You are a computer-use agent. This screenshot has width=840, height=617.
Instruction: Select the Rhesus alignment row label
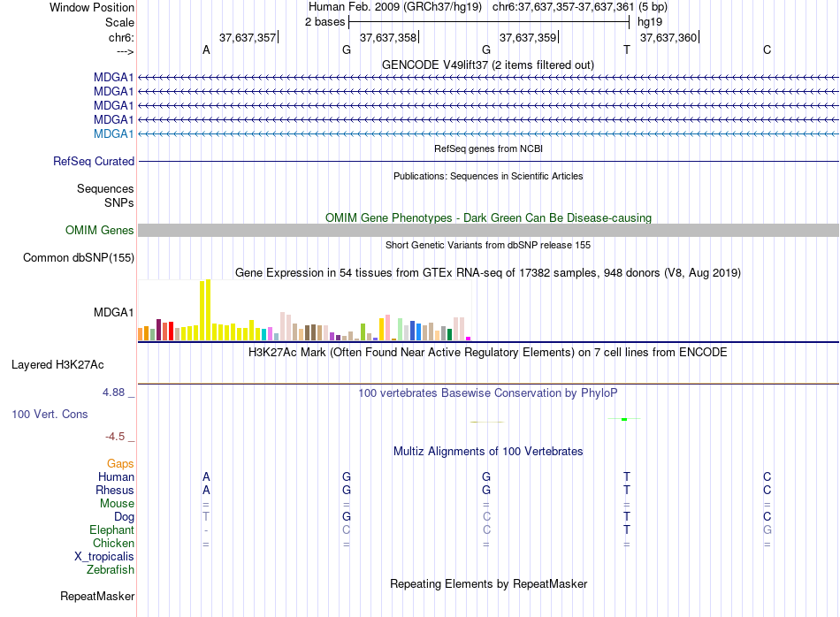115,490
